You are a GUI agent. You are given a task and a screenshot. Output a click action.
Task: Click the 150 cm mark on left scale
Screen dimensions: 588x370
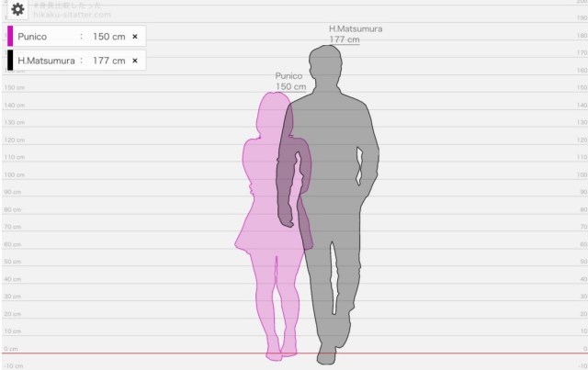pyautogui.click(x=13, y=87)
